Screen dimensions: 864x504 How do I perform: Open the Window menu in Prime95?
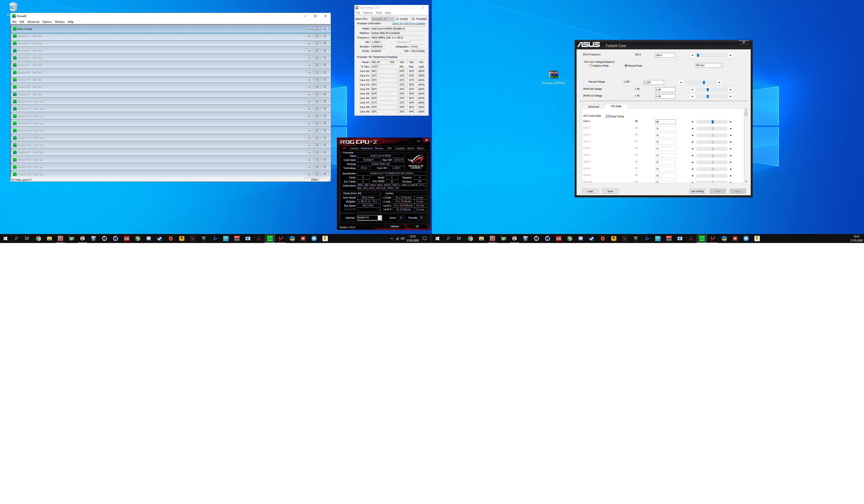coord(60,22)
